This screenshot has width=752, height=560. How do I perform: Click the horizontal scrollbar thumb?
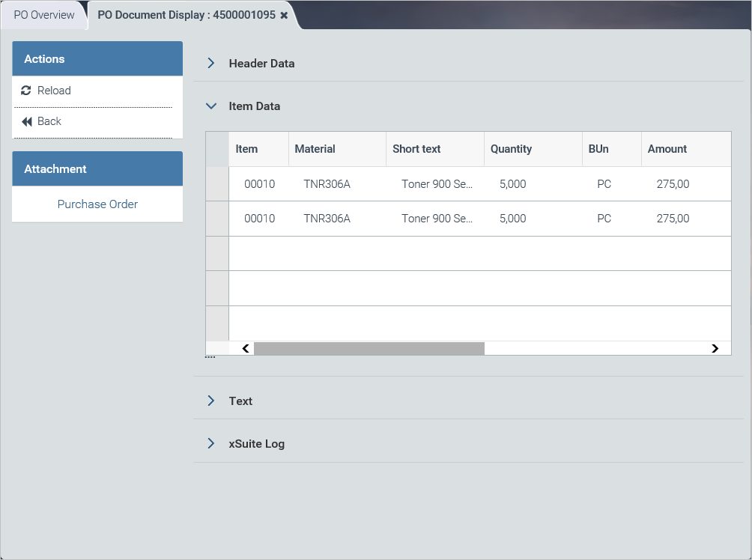point(369,348)
